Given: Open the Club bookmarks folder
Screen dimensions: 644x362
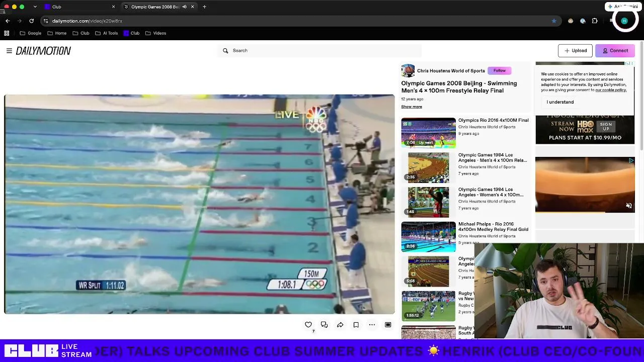Looking at the screenshot, I should (x=81, y=33).
